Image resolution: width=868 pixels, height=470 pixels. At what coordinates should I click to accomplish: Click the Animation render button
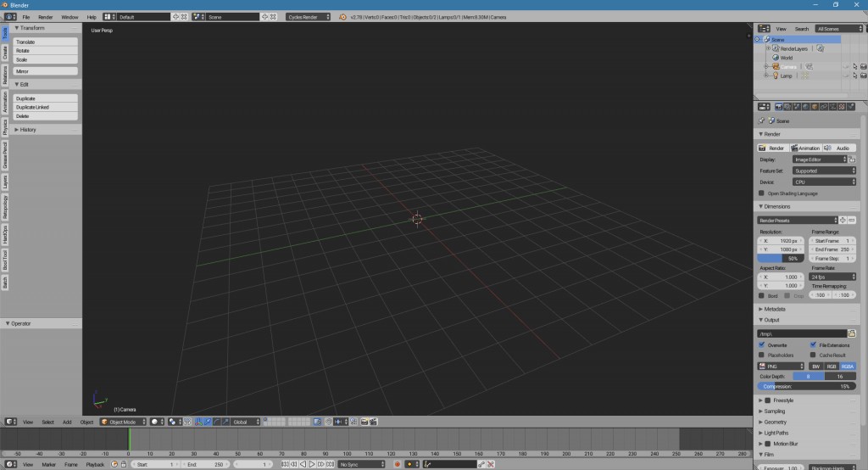coord(805,148)
